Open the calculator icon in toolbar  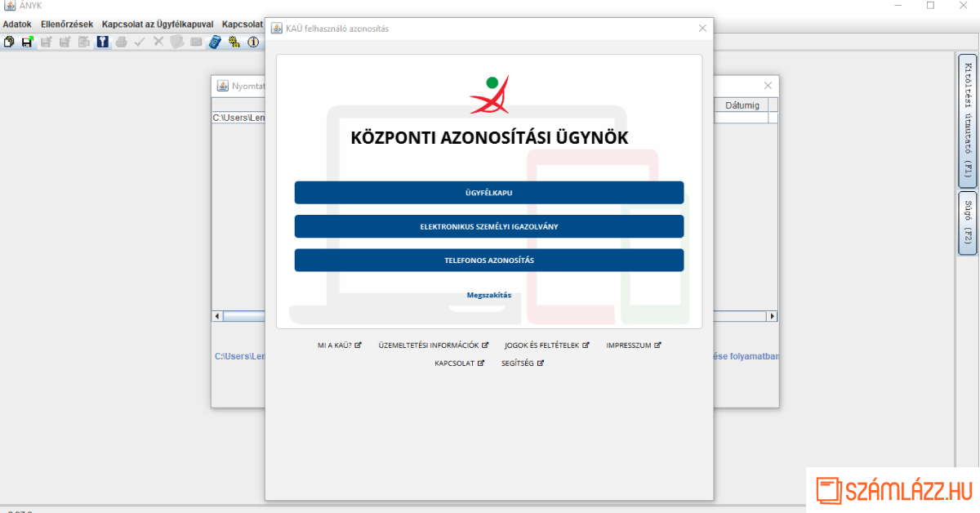tap(215, 42)
